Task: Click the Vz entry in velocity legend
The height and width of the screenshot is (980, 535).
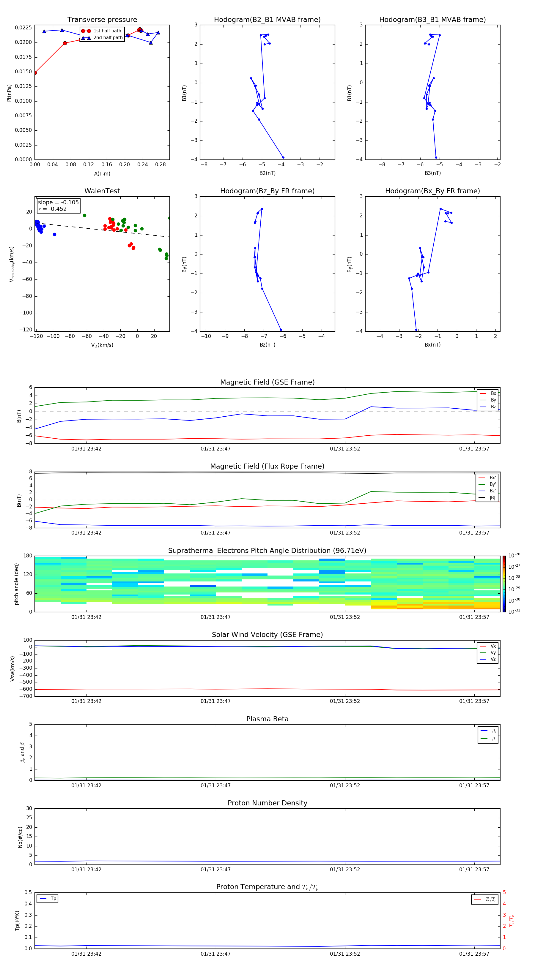Action: 488,659
